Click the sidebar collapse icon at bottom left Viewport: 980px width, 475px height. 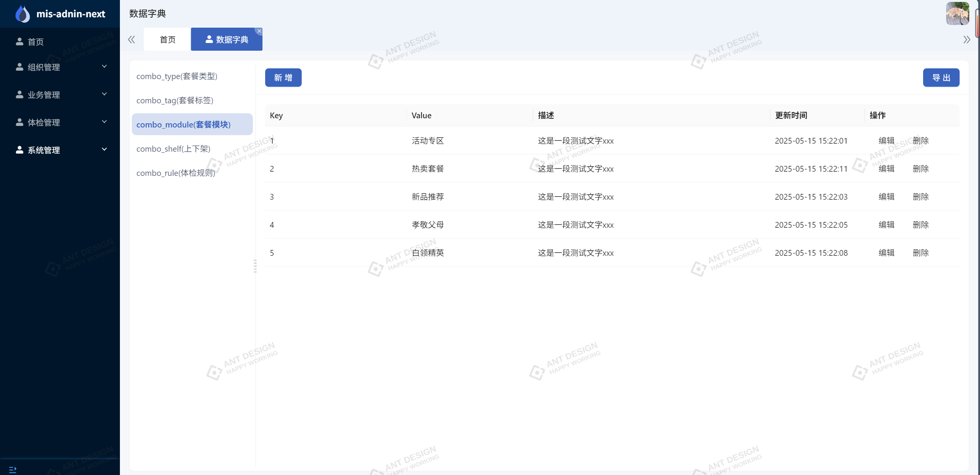[x=13, y=469]
